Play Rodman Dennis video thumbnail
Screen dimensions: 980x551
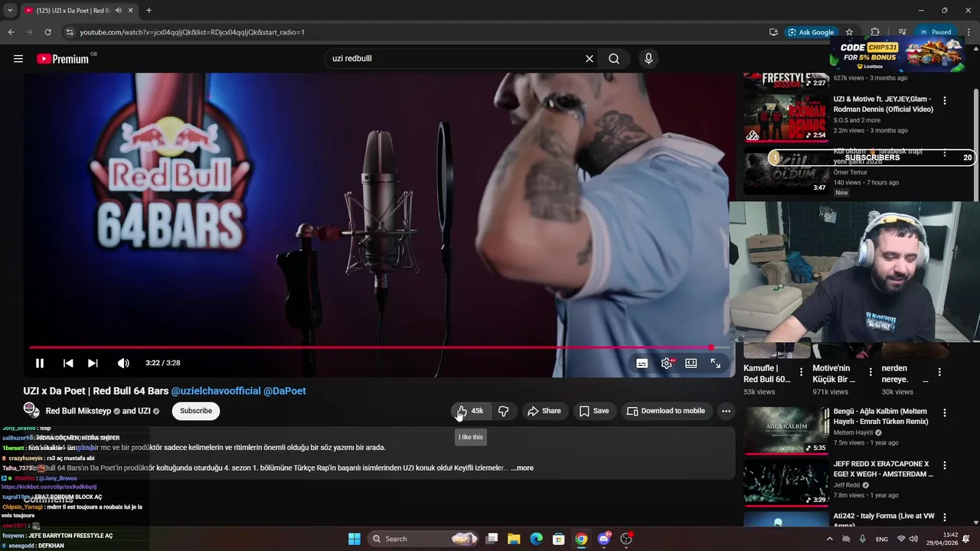pyautogui.click(x=786, y=118)
